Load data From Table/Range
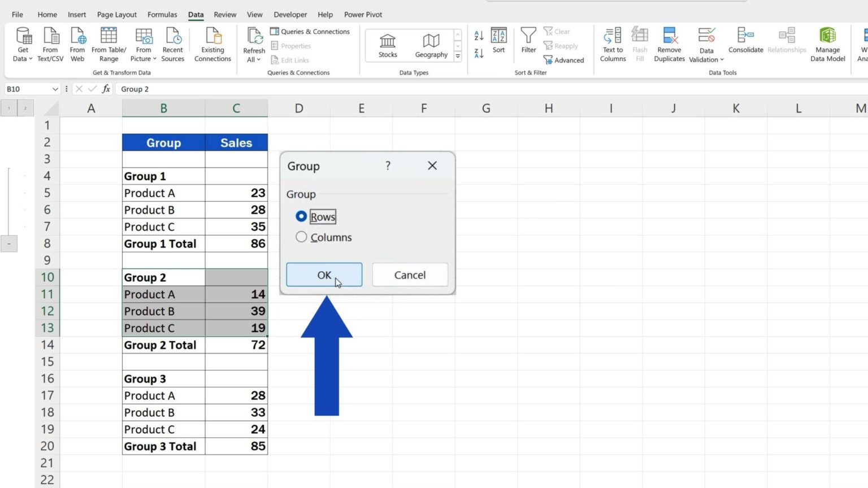Image resolution: width=868 pixels, height=488 pixels. (108, 44)
